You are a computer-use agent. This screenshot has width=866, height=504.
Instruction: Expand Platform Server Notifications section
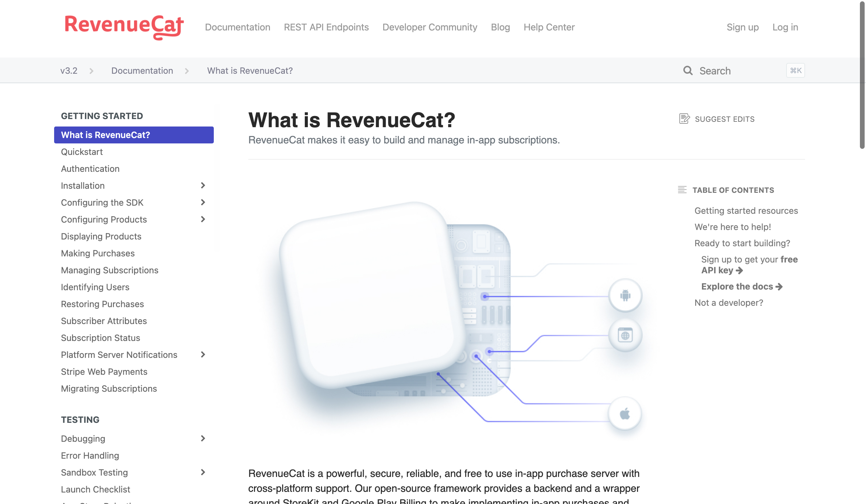coord(203,354)
